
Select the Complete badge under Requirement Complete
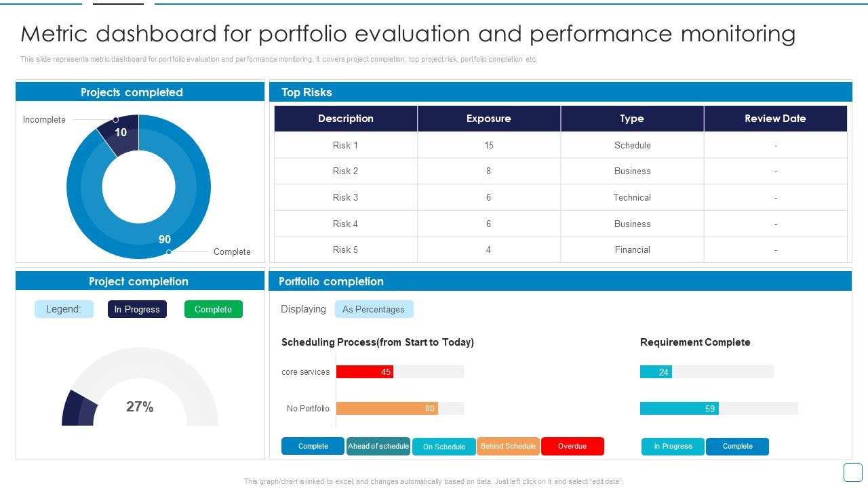737,446
